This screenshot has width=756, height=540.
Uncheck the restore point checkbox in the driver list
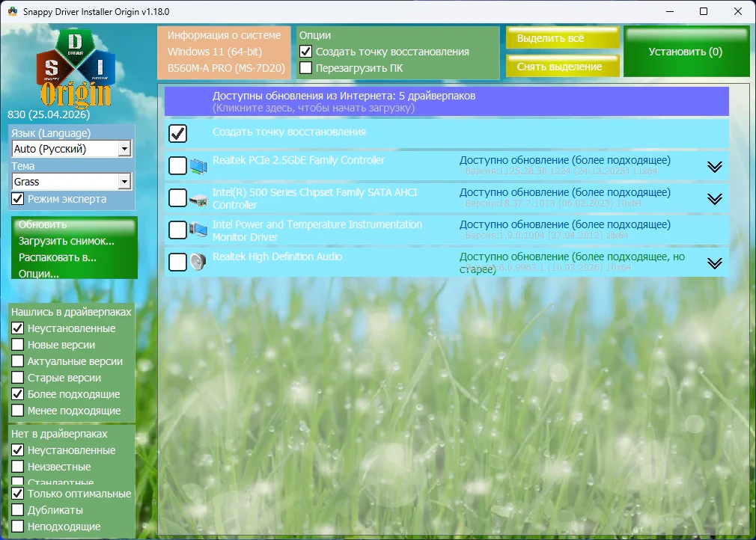(x=178, y=133)
